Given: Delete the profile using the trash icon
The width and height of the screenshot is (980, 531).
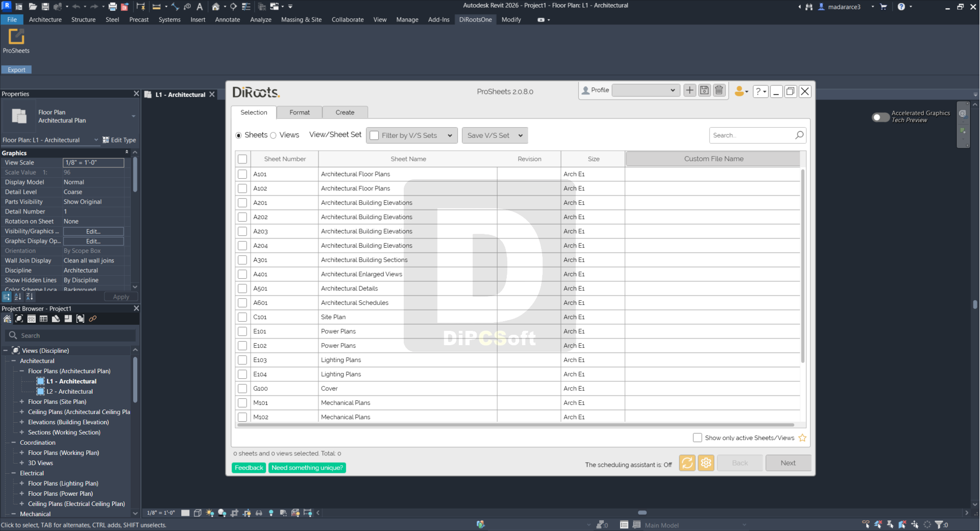Looking at the screenshot, I should (719, 90).
